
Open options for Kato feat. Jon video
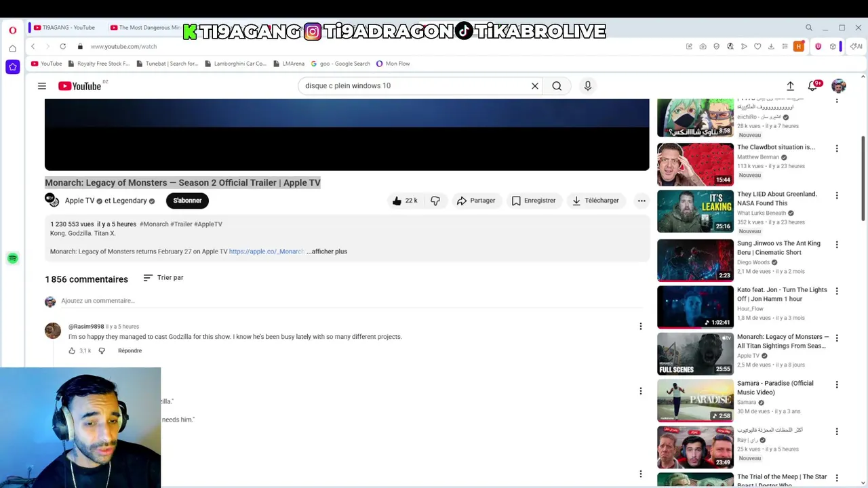click(x=837, y=291)
